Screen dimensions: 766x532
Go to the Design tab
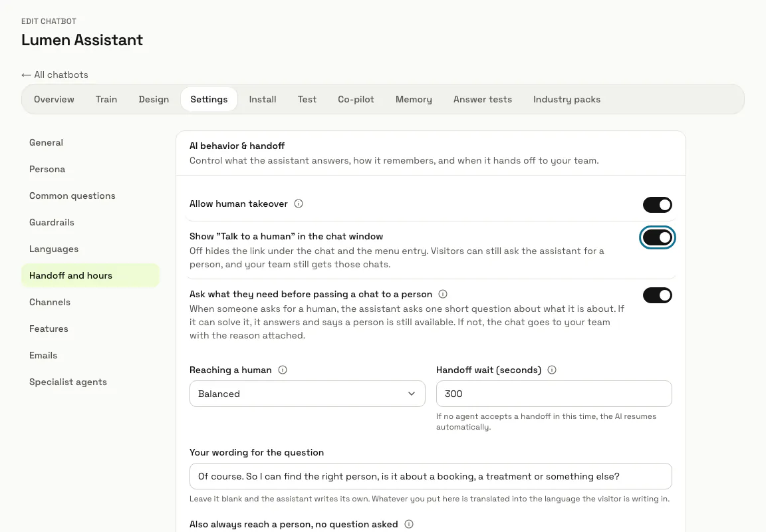pos(154,99)
